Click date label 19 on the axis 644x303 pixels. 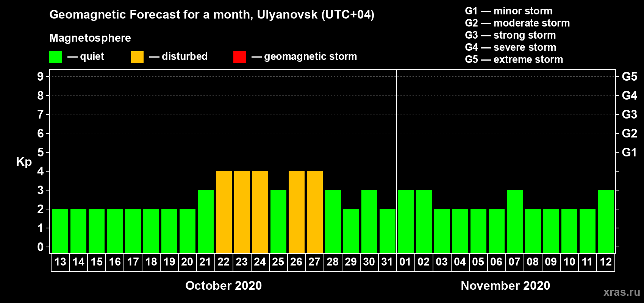click(169, 262)
